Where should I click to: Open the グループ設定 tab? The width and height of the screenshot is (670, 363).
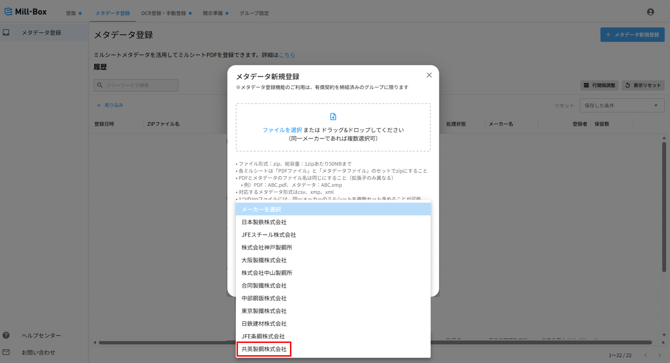[254, 13]
